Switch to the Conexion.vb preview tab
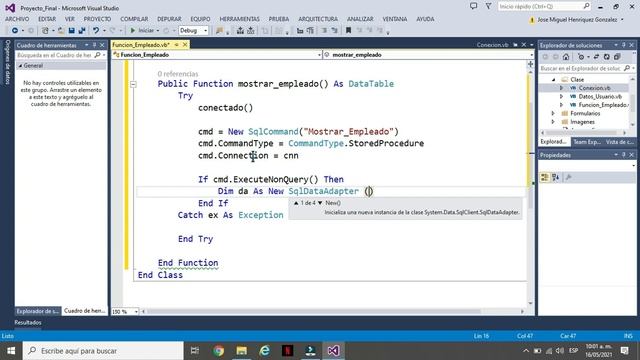Screen dimensions: 640x360 coord(492,45)
